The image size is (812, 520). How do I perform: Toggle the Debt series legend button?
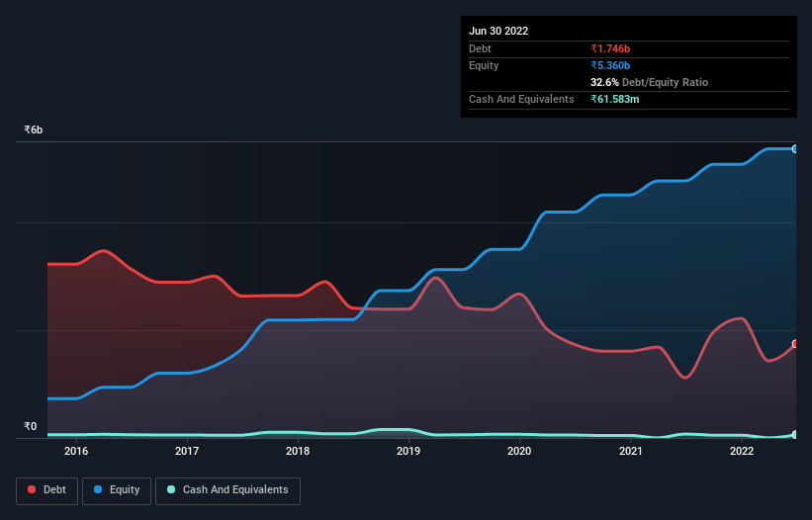[47, 490]
